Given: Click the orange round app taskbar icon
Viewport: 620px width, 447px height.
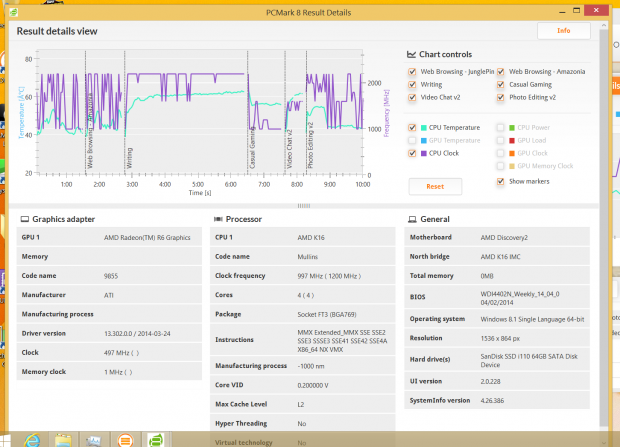Looking at the screenshot, I should (125, 438).
